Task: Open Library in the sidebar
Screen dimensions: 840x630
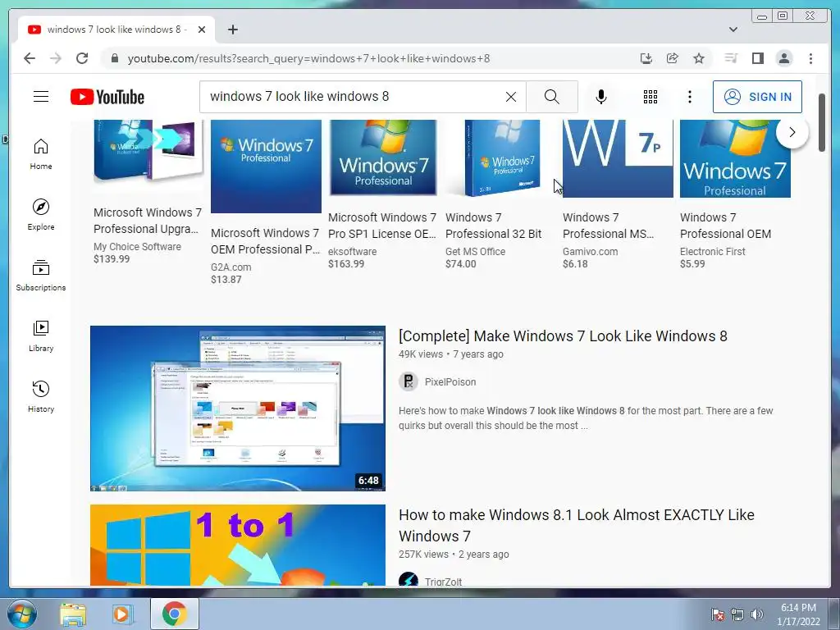Action: pos(41,336)
